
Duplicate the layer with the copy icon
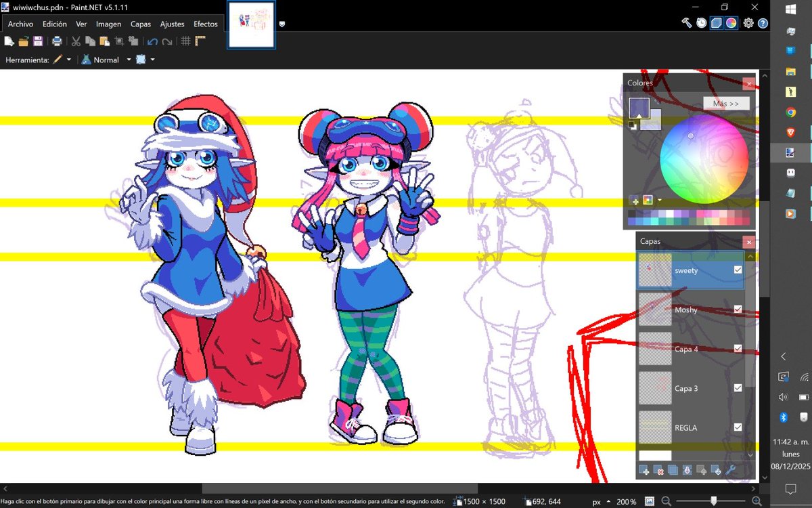click(x=673, y=469)
